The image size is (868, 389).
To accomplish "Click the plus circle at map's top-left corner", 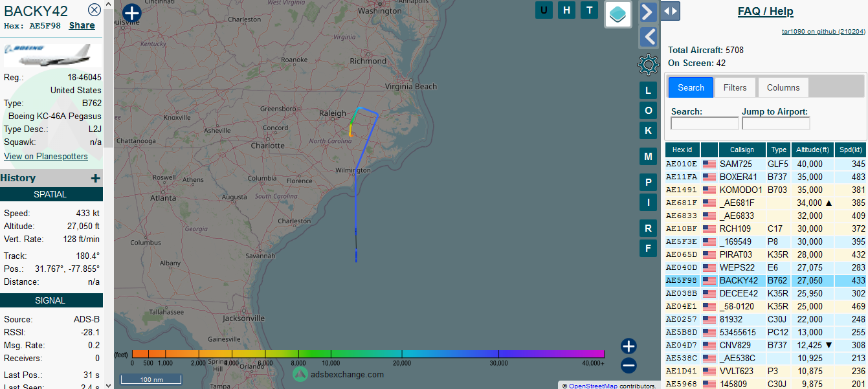I will coord(132,13).
